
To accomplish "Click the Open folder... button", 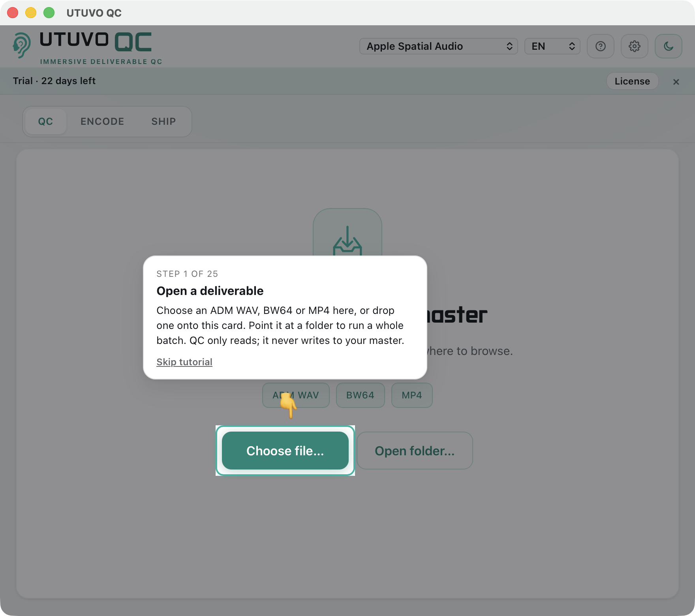I will click(x=415, y=451).
